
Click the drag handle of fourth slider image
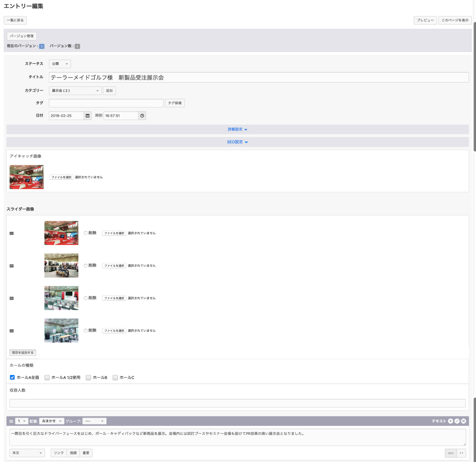tap(12, 331)
